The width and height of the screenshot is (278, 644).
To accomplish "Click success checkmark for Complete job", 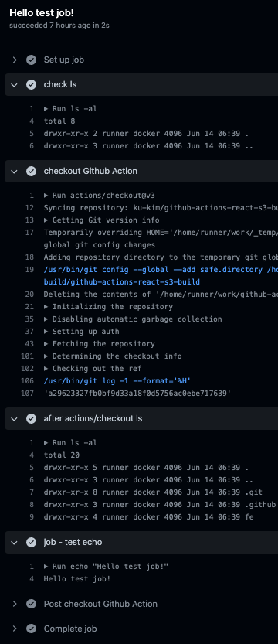I will pyautogui.click(x=31, y=629).
